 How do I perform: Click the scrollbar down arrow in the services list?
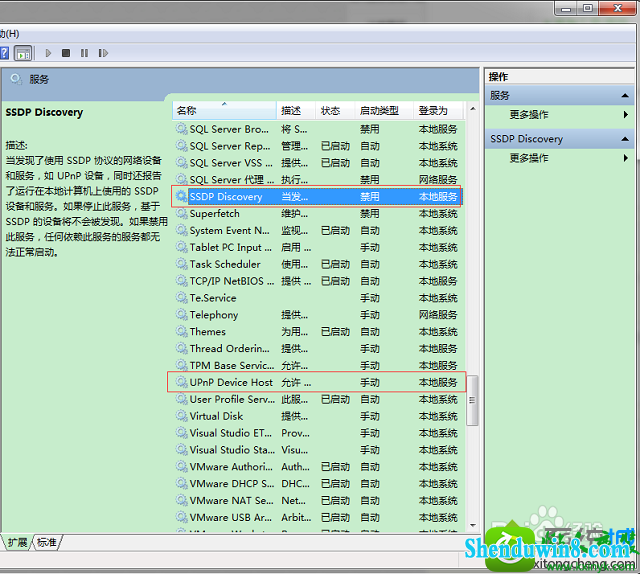tap(472, 525)
